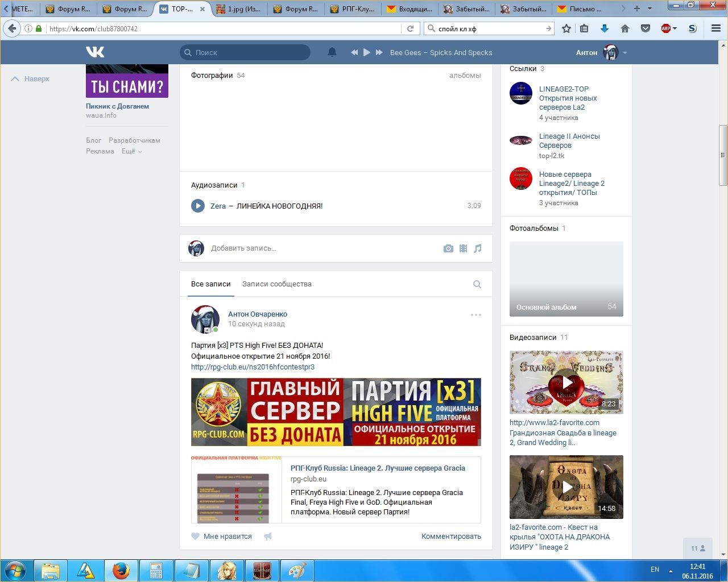The image size is (728, 582).
Task: Search the wall posts with the magnifier icon
Action: click(477, 284)
